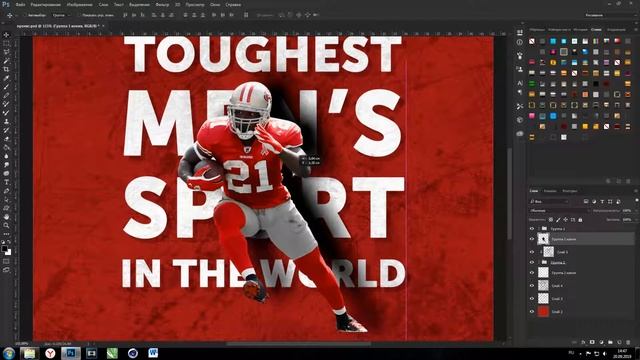Filter layers by pixel layers icon
Viewport: 640px width, 360px height.
[x=586, y=202]
